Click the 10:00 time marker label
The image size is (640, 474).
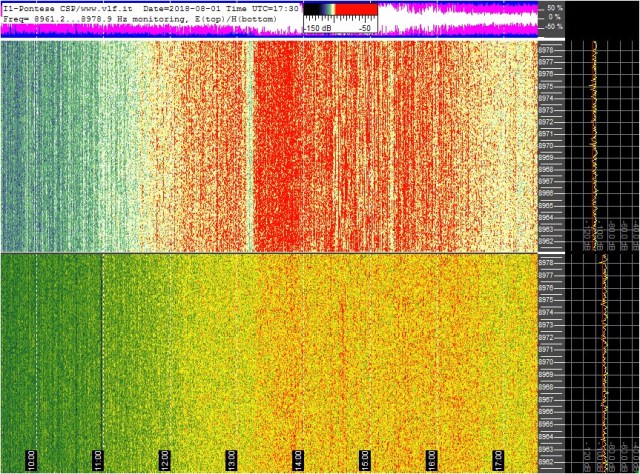(32, 462)
